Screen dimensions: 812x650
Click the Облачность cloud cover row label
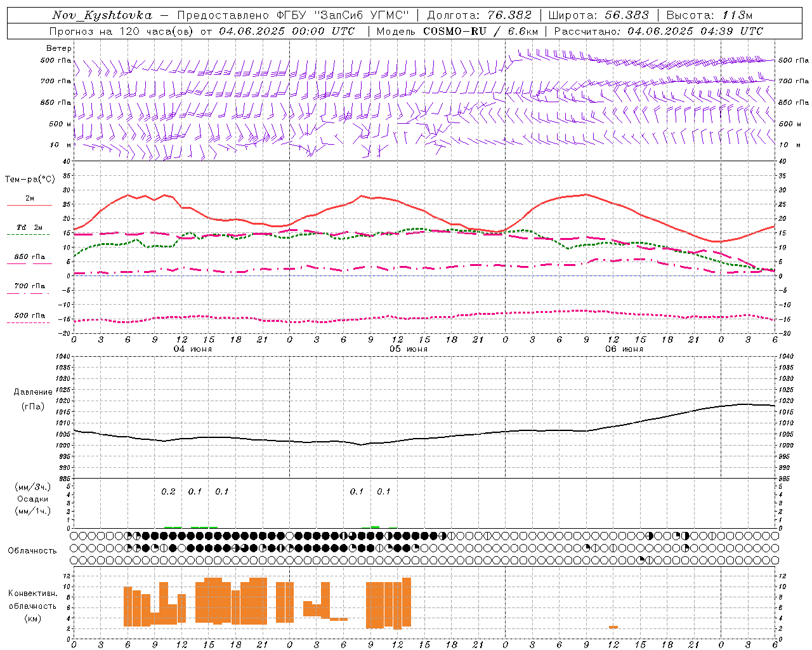click(32, 551)
